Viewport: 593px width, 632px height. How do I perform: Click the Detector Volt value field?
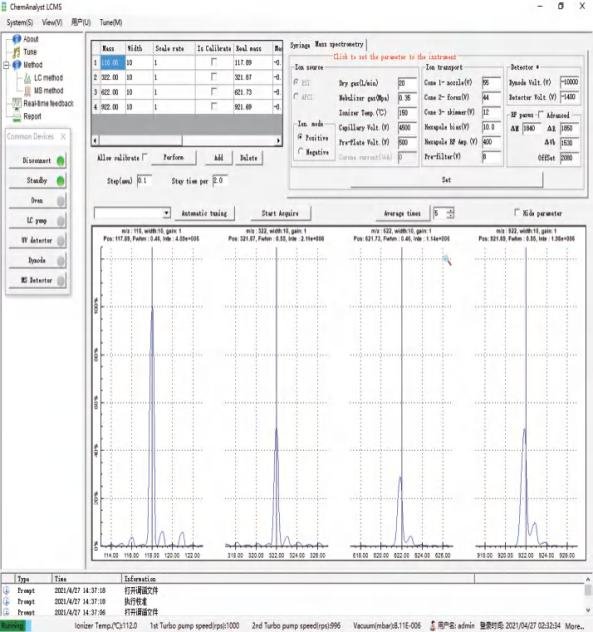point(570,97)
